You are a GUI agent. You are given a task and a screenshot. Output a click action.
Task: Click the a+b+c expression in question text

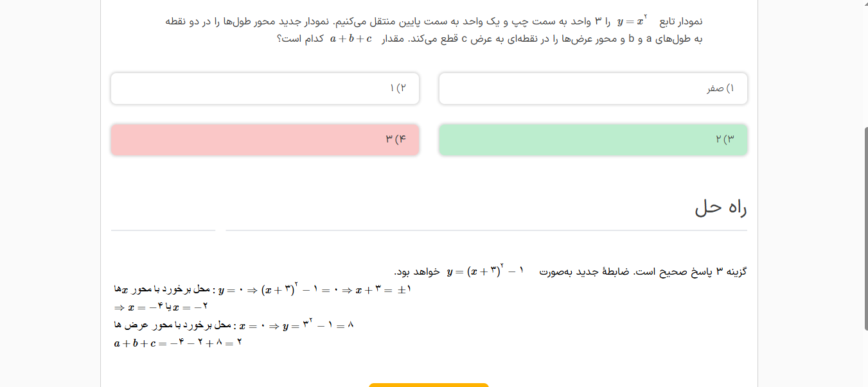point(351,39)
